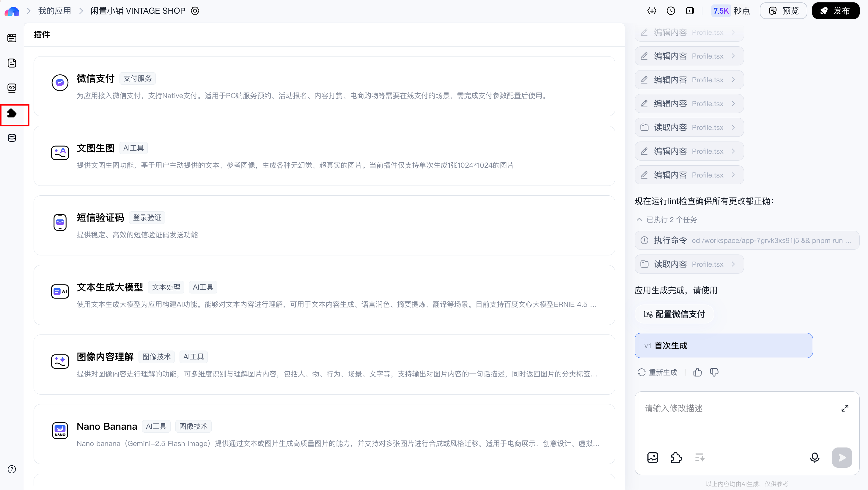Click the thumbs down feedback icon
868x490 pixels.
(x=714, y=372)
